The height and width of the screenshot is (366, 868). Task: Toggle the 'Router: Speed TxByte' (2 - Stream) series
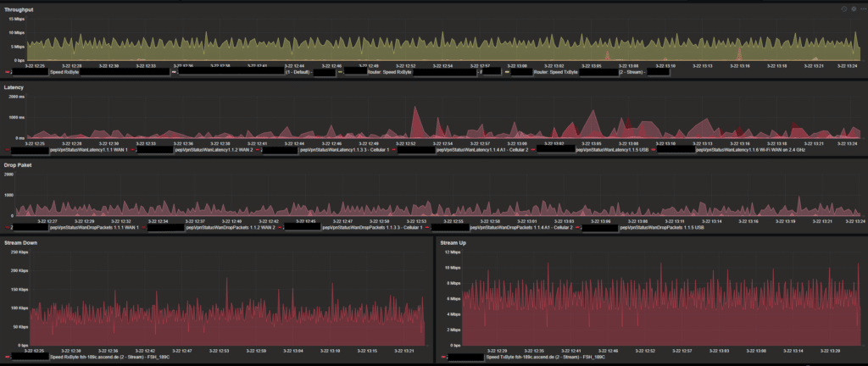556,72
